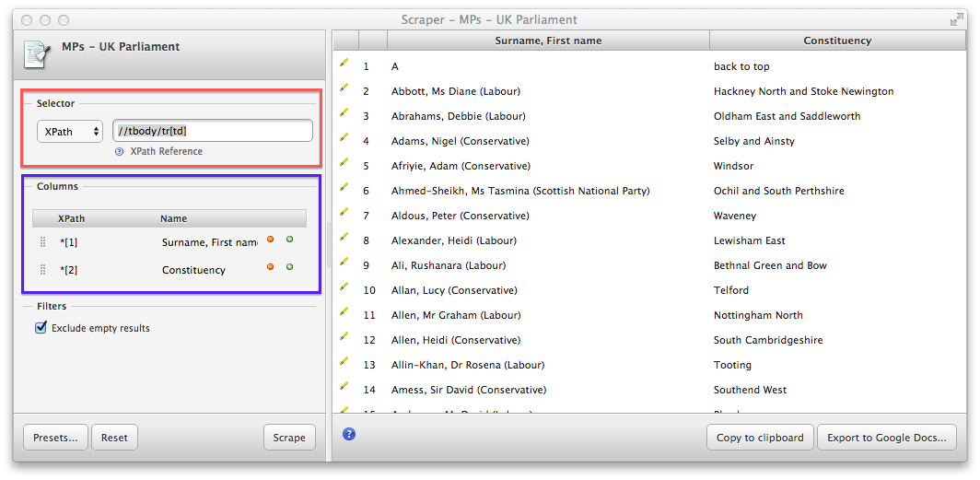
Task: Click the *[1] XPath cell in Columns
Action: coord(69,242)
